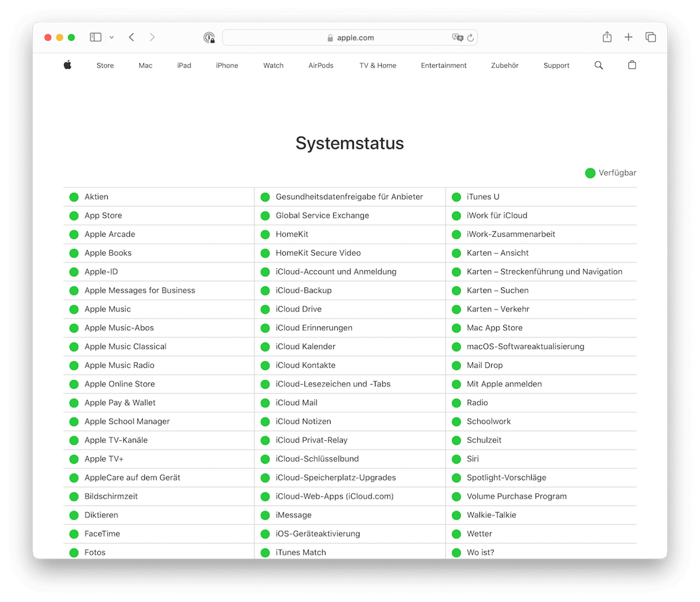Open the iPad menu
This screenshot has width=700, height=602.
(184, 66)
